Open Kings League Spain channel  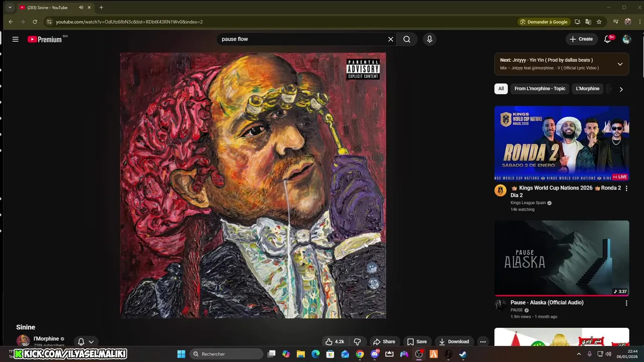click(528, 203)
